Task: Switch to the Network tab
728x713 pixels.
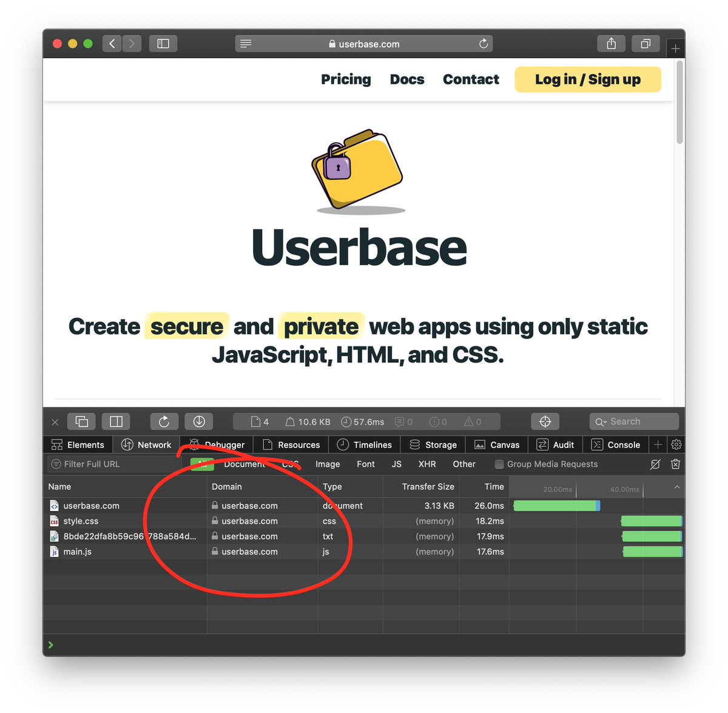Action: (146, 445)
